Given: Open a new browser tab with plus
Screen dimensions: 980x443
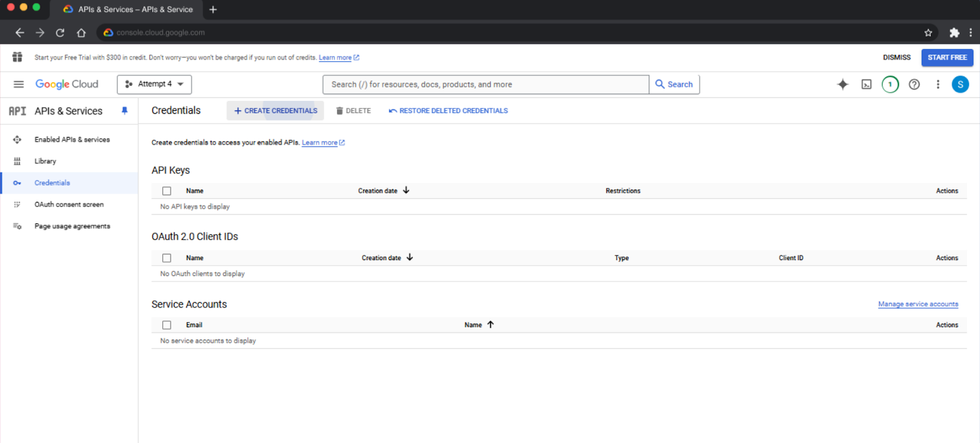Looking at the screenshot, I should click(213, 9).
